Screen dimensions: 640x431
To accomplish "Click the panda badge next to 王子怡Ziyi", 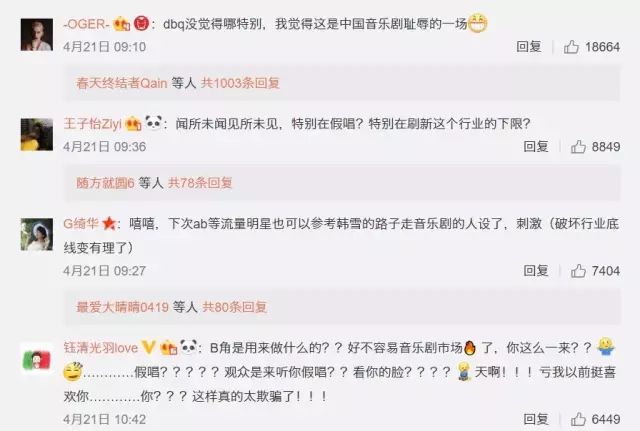I will (153, 122).
